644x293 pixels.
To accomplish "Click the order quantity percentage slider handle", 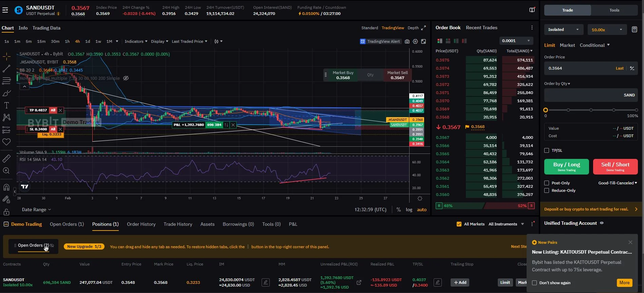I will 546,110.
